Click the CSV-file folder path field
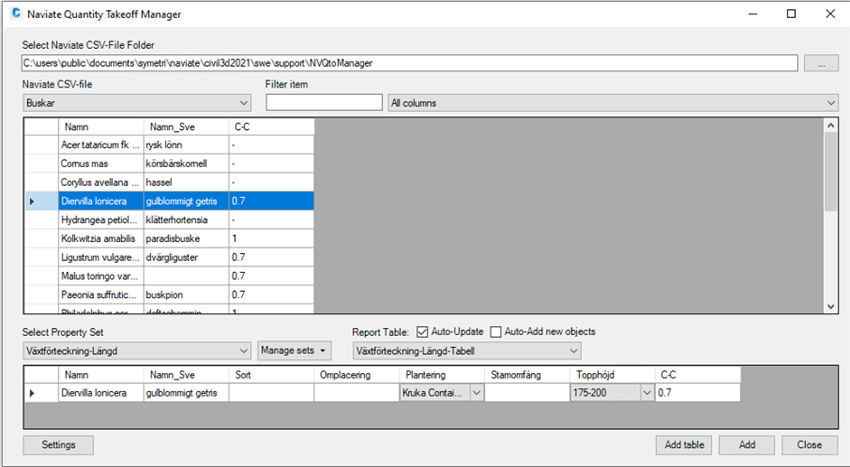The width and height of the screenshot is (850, 467). click(x=410, y=63)
